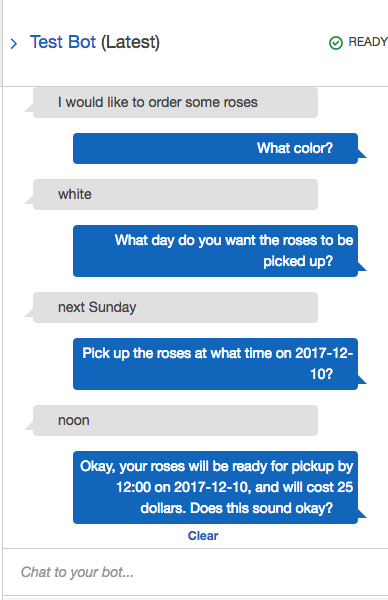Click the 'Okay, your roses will be ready' confirmation message
The height and width of the screenshot is (600, 388).
coord(215,488)
